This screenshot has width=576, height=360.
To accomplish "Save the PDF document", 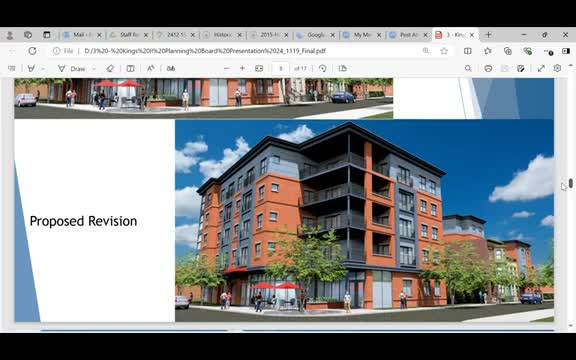I will point(505,68).
